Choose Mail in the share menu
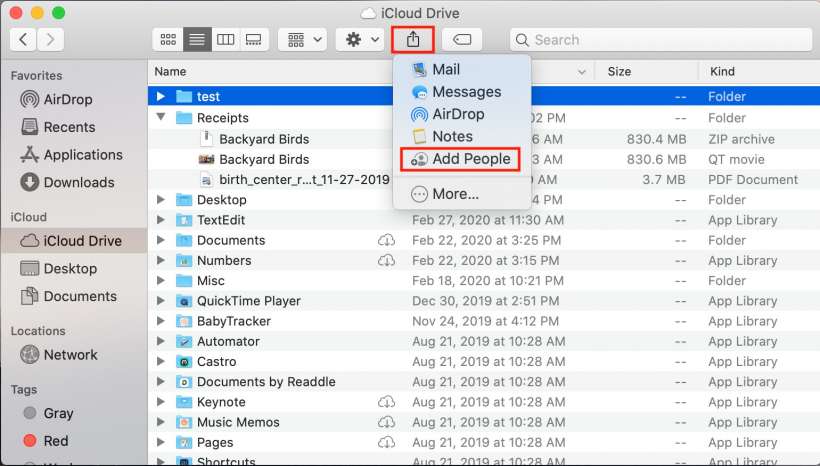 [445, 70]
